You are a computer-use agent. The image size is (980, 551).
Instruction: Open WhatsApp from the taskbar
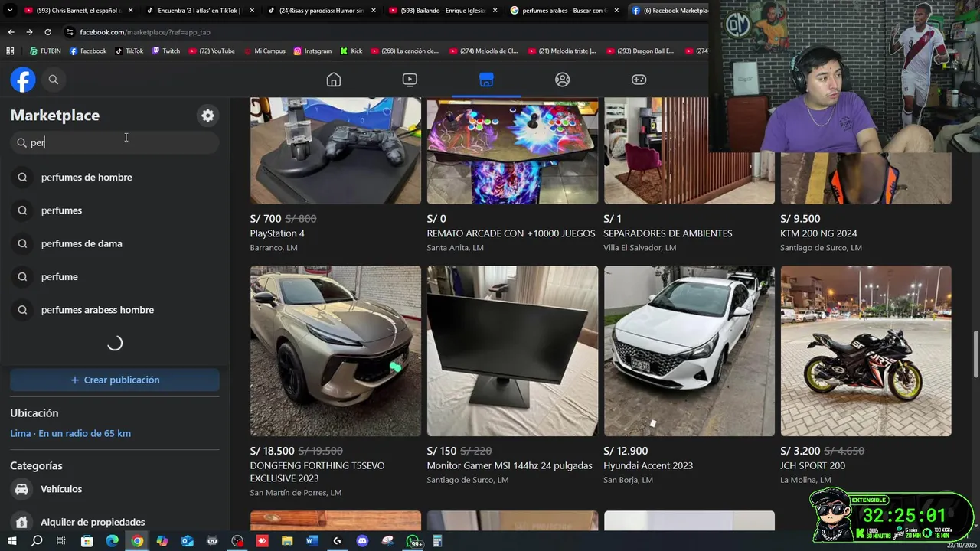[413, 541]
